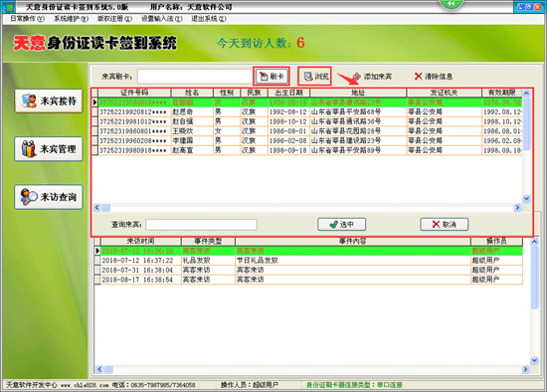The width and height of the screenshot is (547, 392).
Task: Open the 来宾管理 guest management panel
Action: (49, 149)
